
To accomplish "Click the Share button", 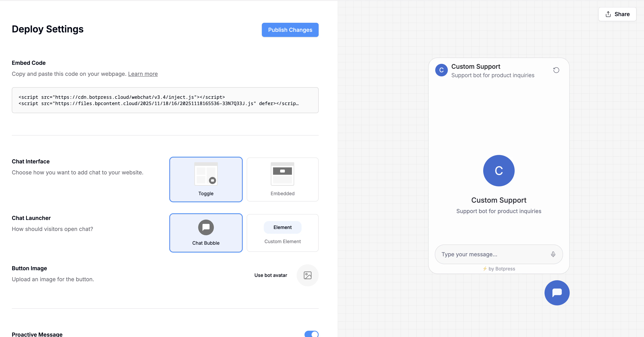I will pyautogui.click(x=617, y=14).
